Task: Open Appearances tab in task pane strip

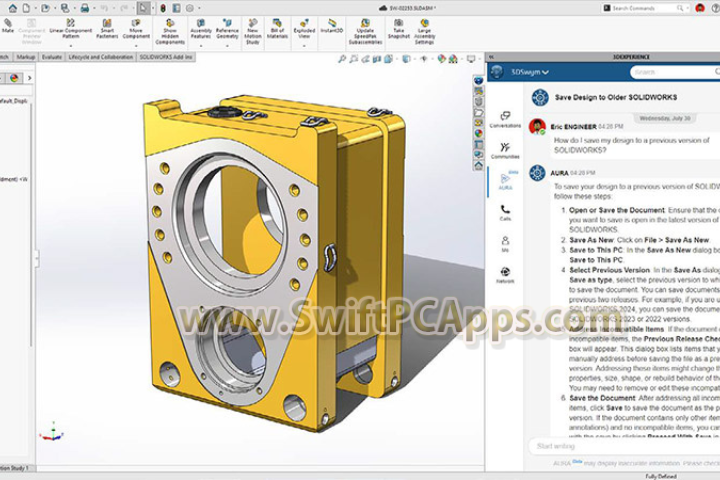Action: click(478, 133)
